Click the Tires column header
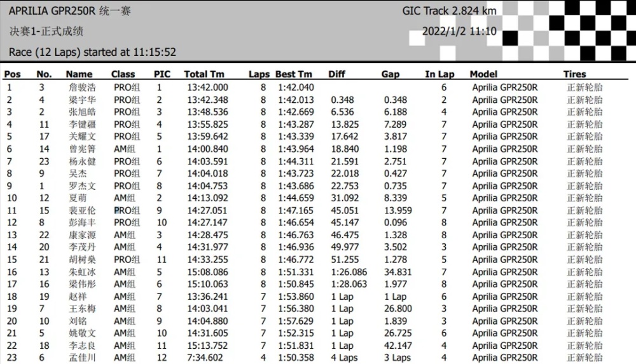Screen dimensions: 636x364 point(575,74)
